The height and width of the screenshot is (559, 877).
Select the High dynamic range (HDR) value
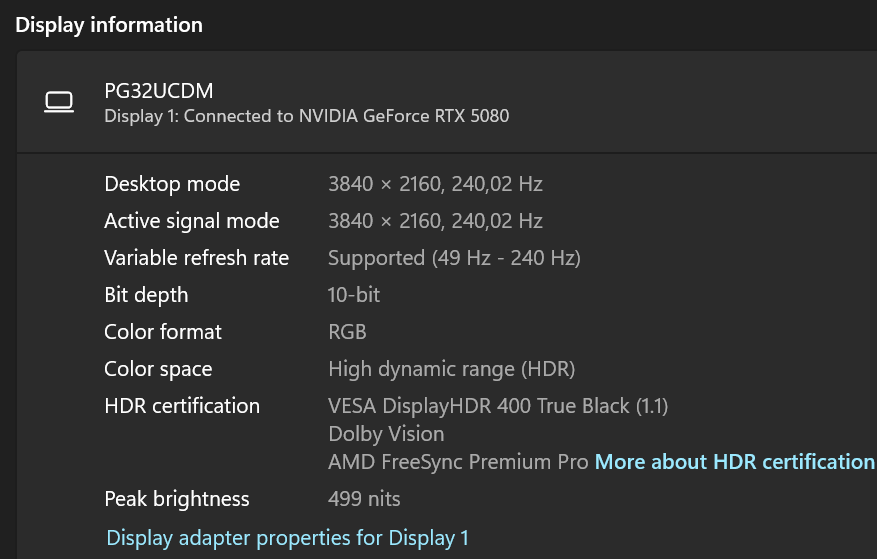[x=452, y=369]
